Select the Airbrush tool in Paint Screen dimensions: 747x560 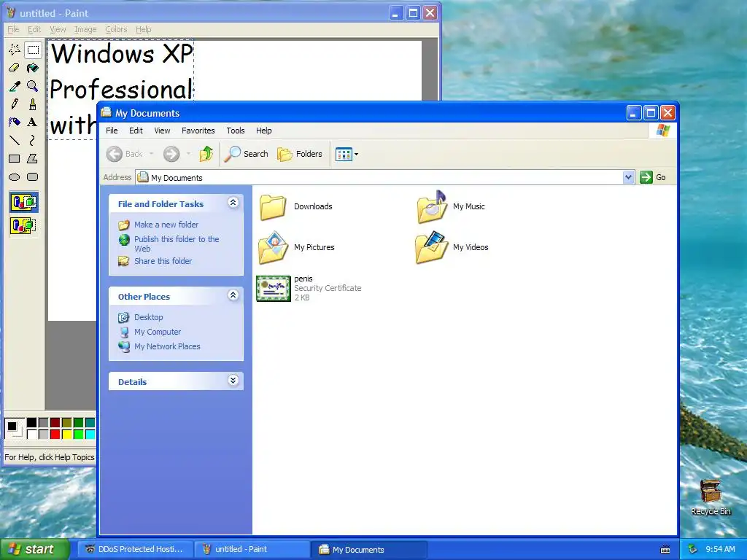(x=15, y=122)
